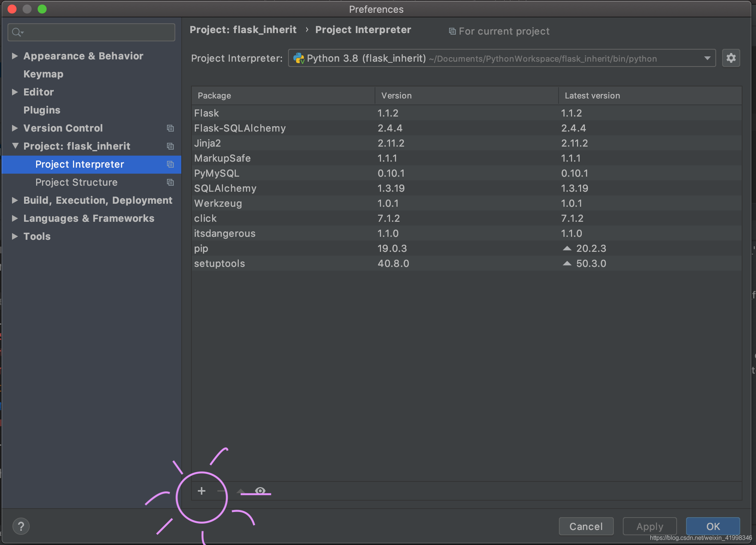The image size is (756, 545).
Task: Expand the Tools section
Action: (15, 236)
